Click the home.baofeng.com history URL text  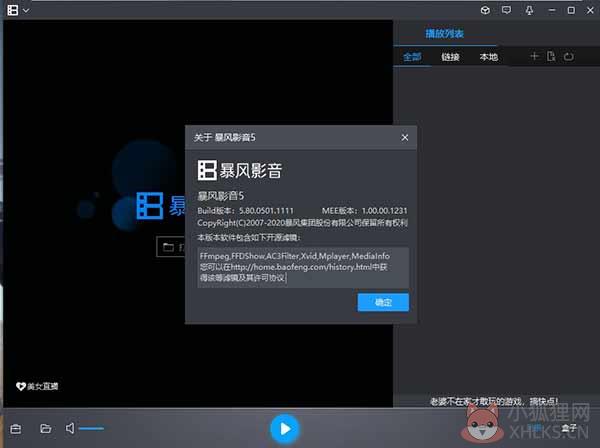click(x=301, y=267)
